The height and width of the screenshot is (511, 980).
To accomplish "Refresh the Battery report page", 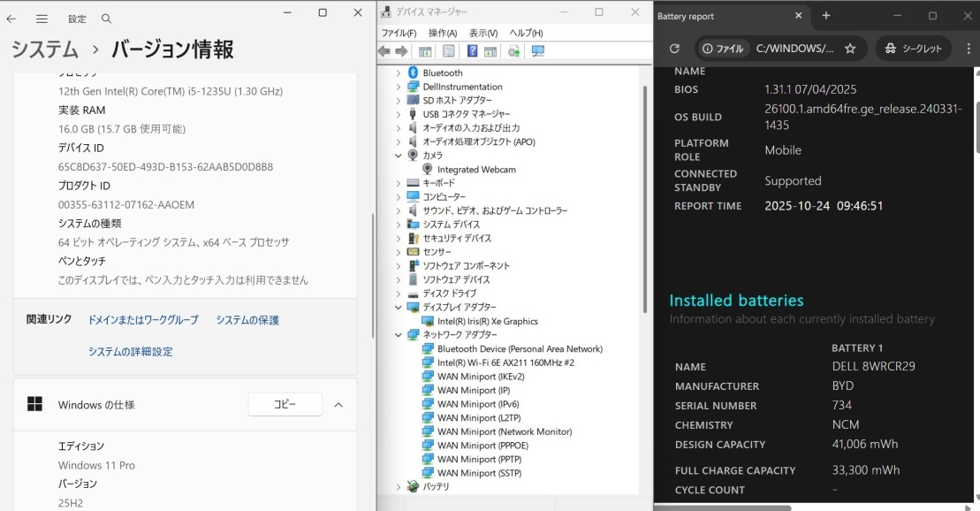I will click(673, 48).
